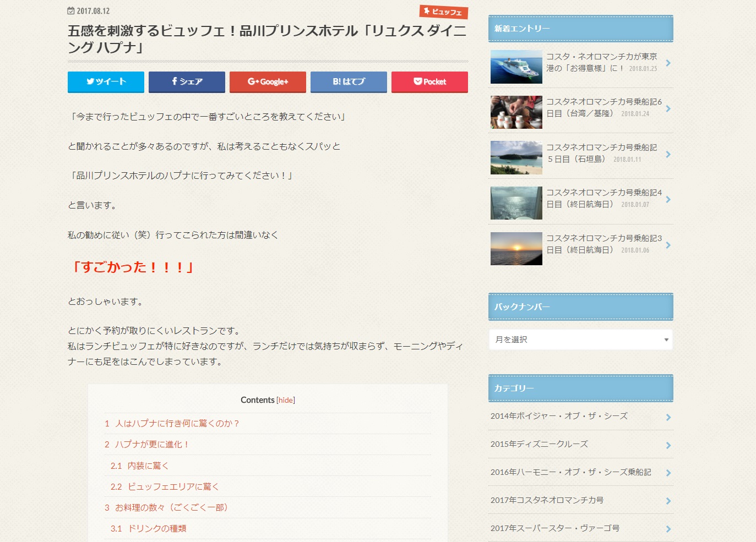756x542 pixels.
Task: Open the sea thumbnail for 乗船記4日目
Action: pyautogui.click(x=516, y=203)
